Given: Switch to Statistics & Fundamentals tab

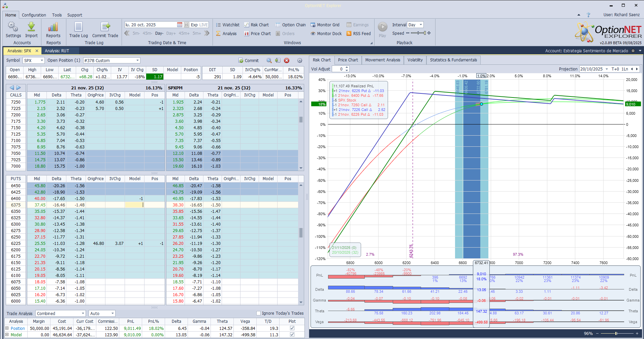Looking at the screenshot, I should point(453,60).
